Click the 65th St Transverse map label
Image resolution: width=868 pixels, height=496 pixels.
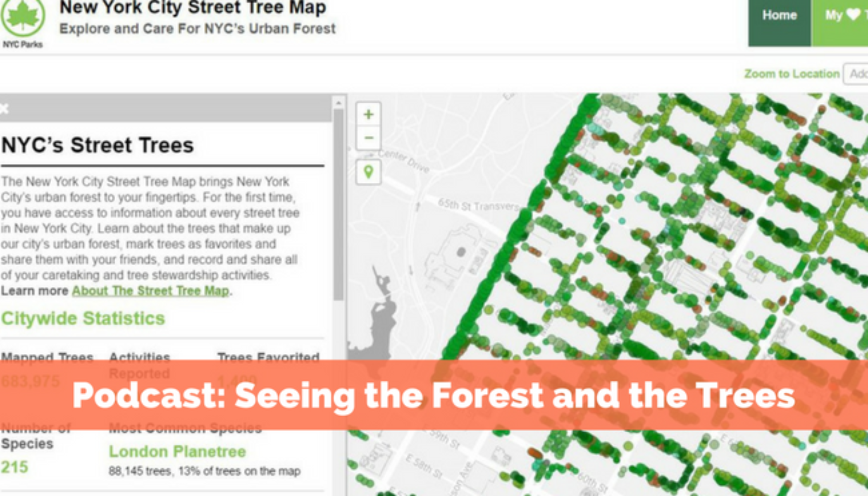coord(478,205)
